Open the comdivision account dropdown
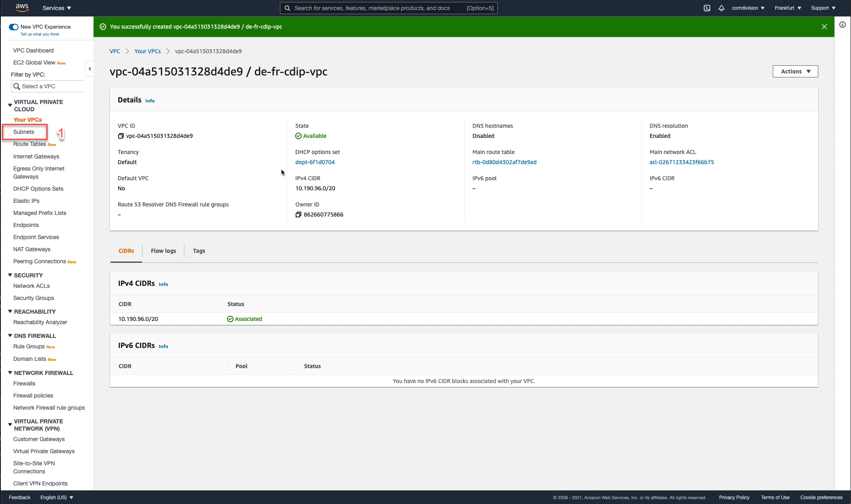The width and height of the screenshot is (851, 504). 748,8
